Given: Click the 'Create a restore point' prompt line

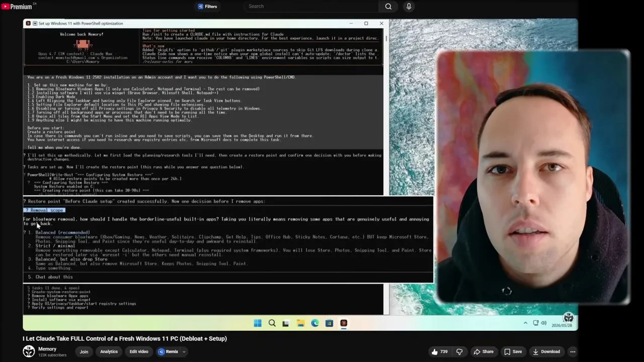Looking at the screenshot, I should 50,132.
